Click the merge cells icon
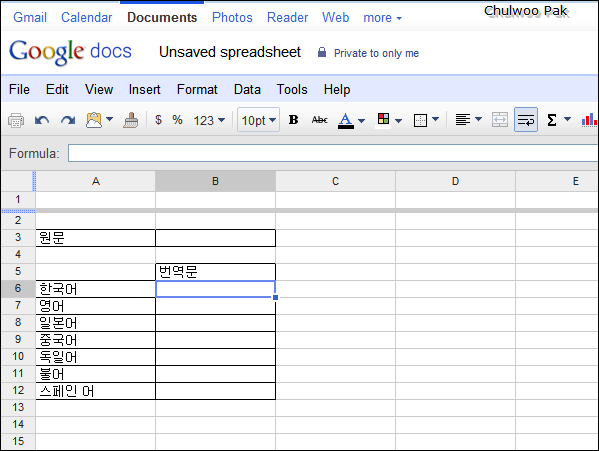Screen dimensions: 599x451 tap(500, 120)
